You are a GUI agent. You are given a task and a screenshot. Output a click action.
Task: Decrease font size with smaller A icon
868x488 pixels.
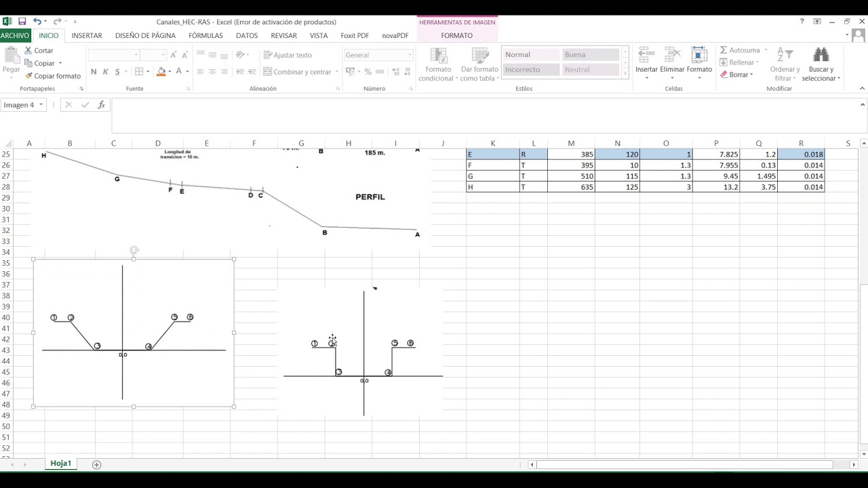[x=185, y=55]
